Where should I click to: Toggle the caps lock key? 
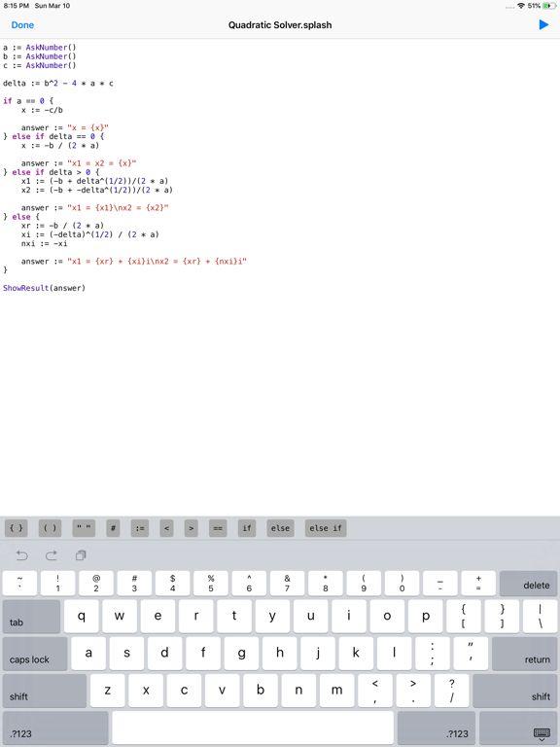tap(35, 654)
